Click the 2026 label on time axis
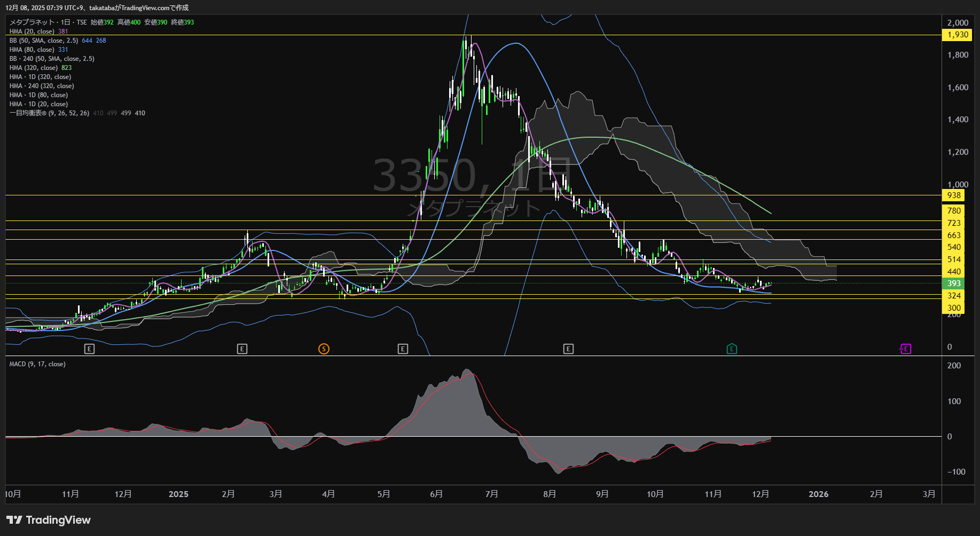This screenshot has height=536, width=980. [818, 494]
